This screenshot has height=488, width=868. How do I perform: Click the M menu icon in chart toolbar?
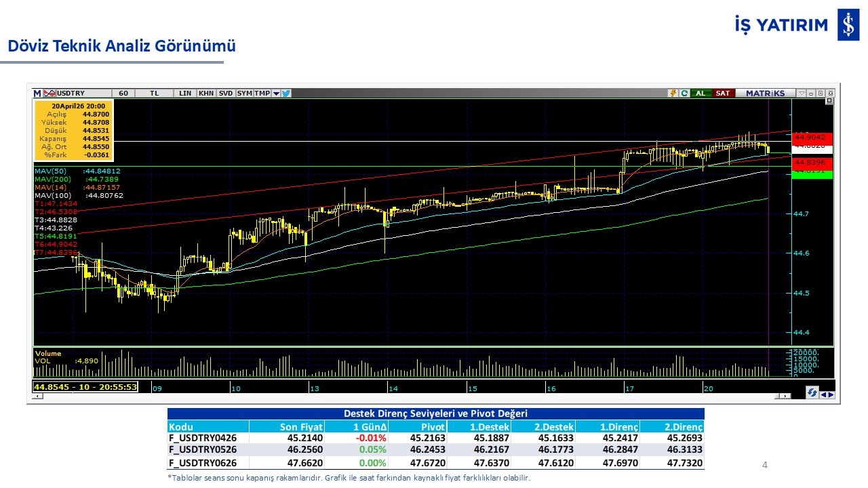pyautogui.click(x=37, y=93)
